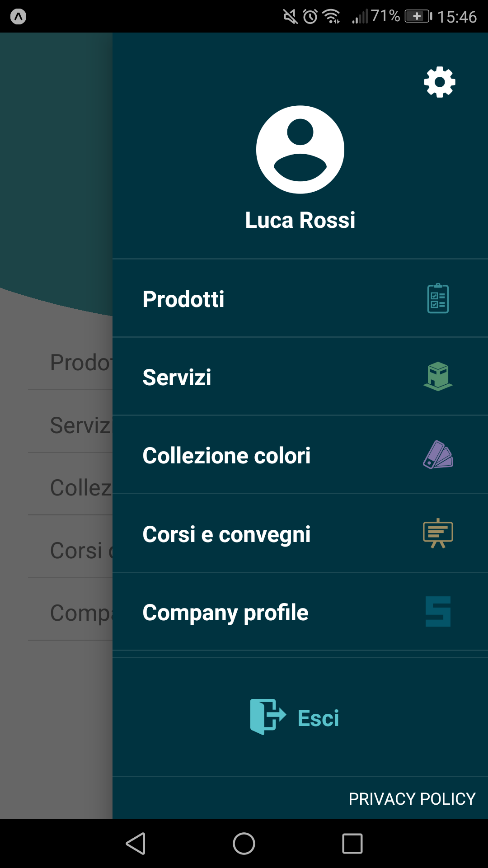Tap the Prodotti clipboard checklist icon
This screenshot has width=488, height=868.
click(x=438, y=298)
